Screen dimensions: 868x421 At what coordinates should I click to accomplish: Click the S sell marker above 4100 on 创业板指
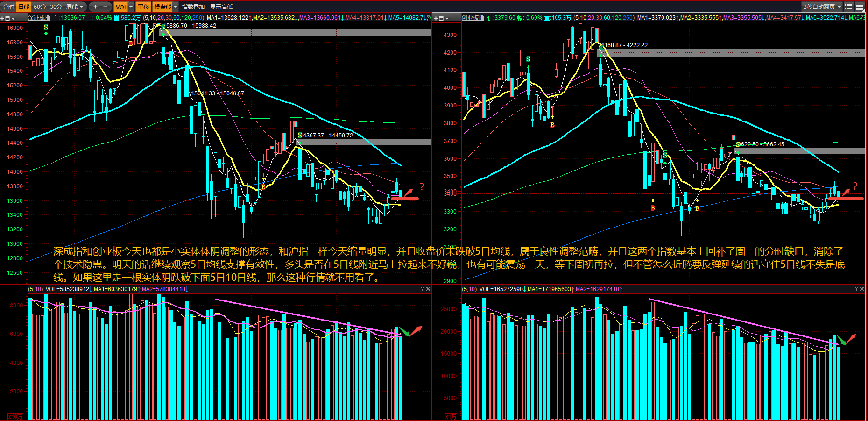coord(528,59)
